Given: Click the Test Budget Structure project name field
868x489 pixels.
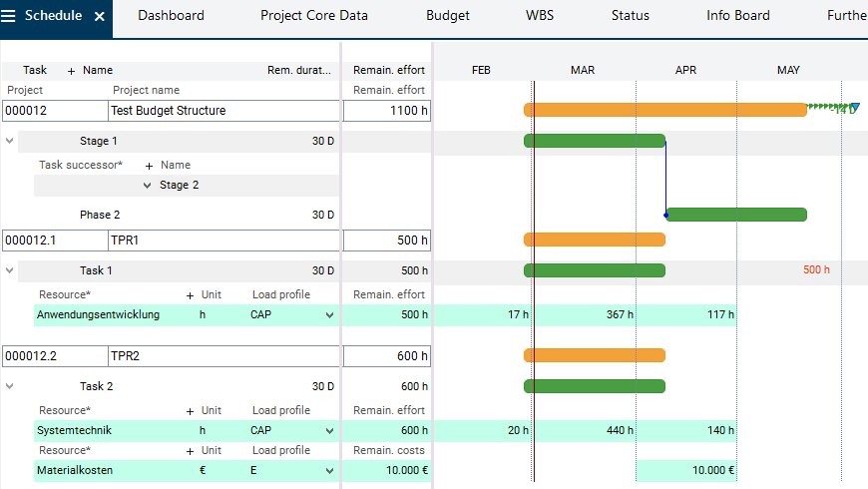Looking at the screenshot, I should coord(223,111).
